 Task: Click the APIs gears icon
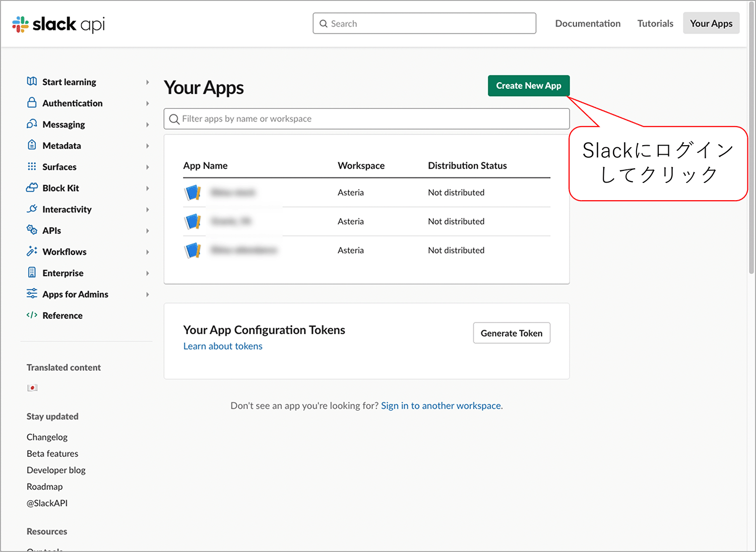click(x=32, y=229)
